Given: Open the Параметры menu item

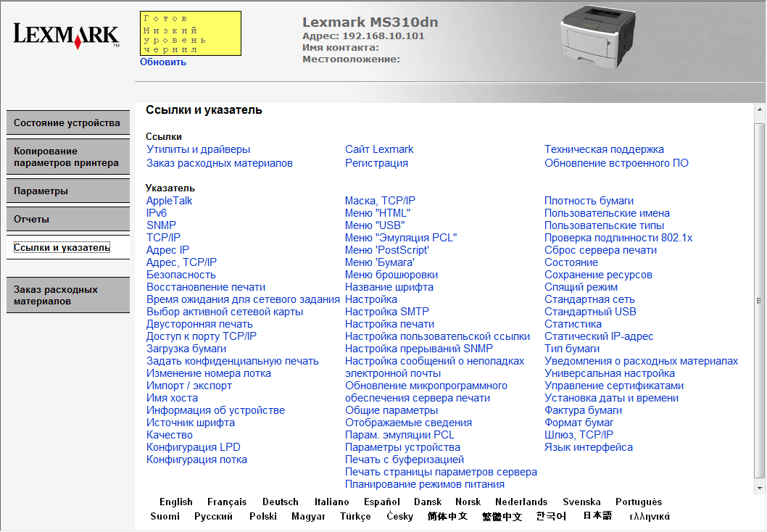Looking at the screenshot, I should 68,191.
